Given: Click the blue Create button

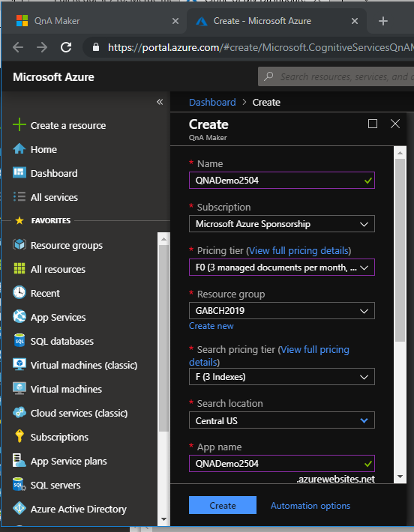Looking at the screenshot, I should [x=223, y=505].
